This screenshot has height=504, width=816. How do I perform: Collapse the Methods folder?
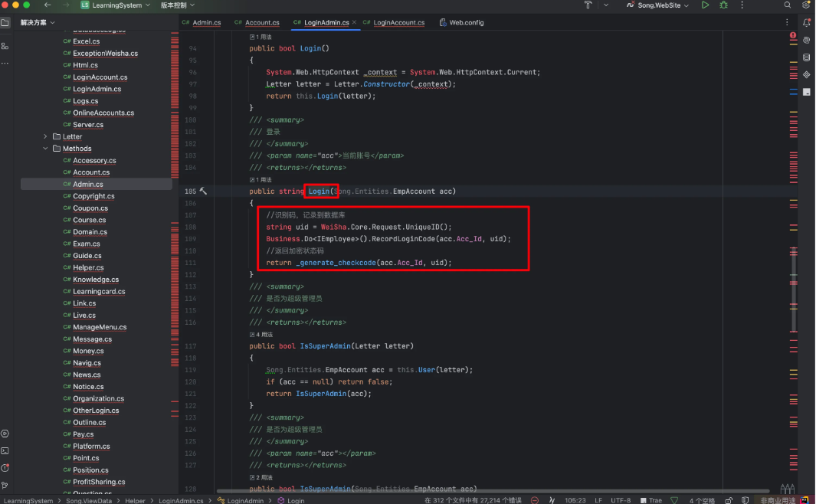(x=46, y=149)
